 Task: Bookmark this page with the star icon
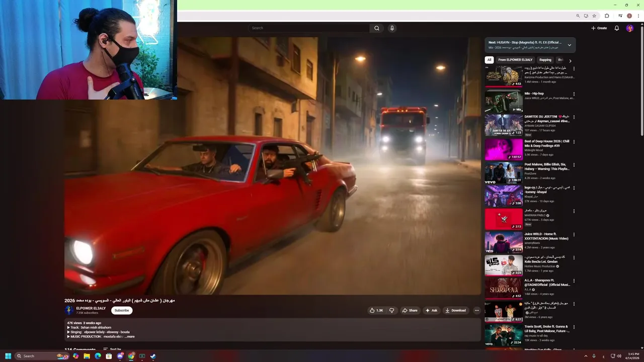[x=594, y=16]
